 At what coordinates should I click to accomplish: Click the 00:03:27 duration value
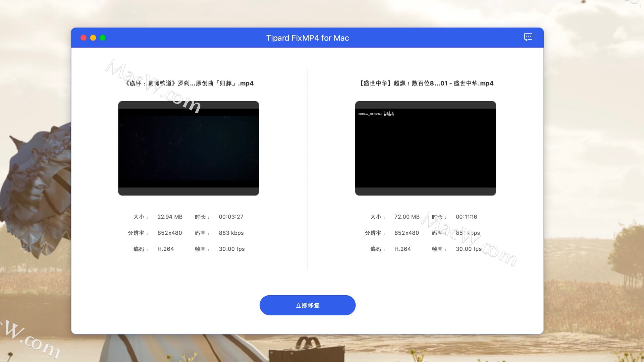pos(231,217)
